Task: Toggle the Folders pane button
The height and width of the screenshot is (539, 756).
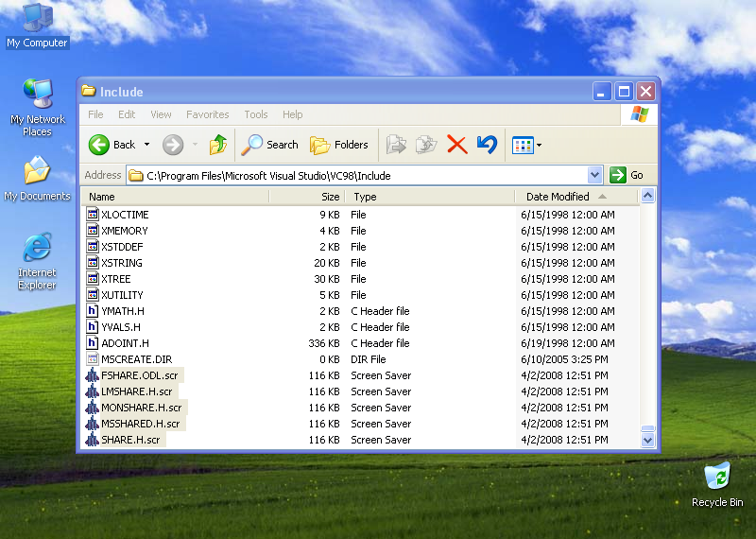Action: tap(339, 145)
